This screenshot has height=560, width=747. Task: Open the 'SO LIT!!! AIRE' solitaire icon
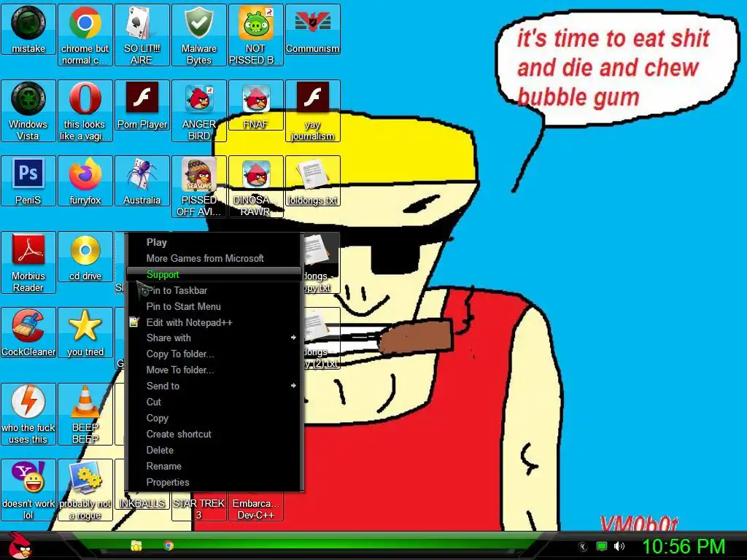pyautogui.click(x=142, y=35)
